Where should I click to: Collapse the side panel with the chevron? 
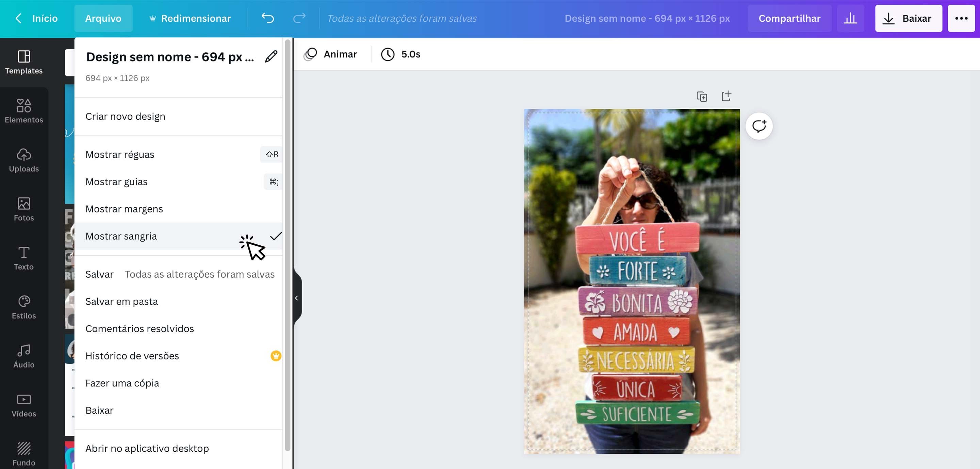(297, 298)
